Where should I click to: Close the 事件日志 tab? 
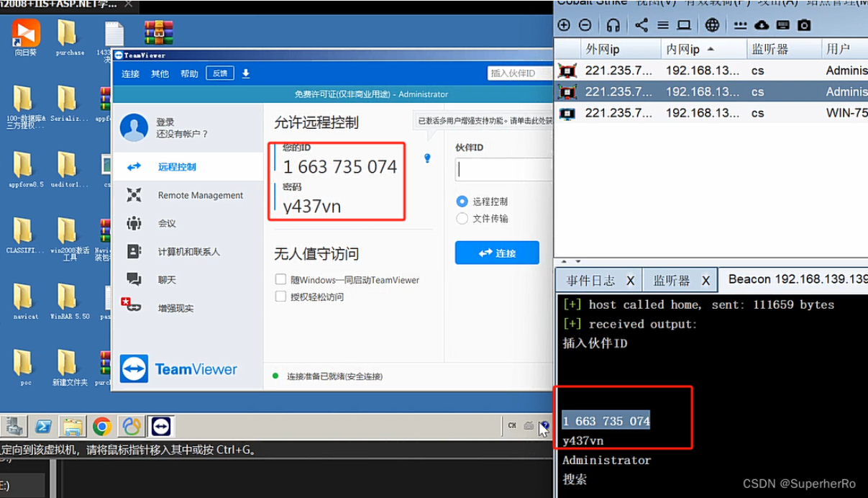631,281
